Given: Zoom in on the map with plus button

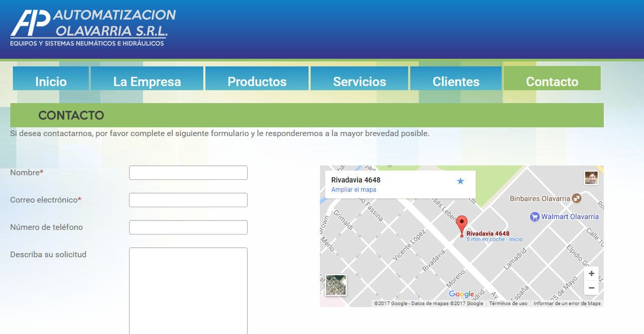Looking at the screenshot, I should (x=591, y=274).
